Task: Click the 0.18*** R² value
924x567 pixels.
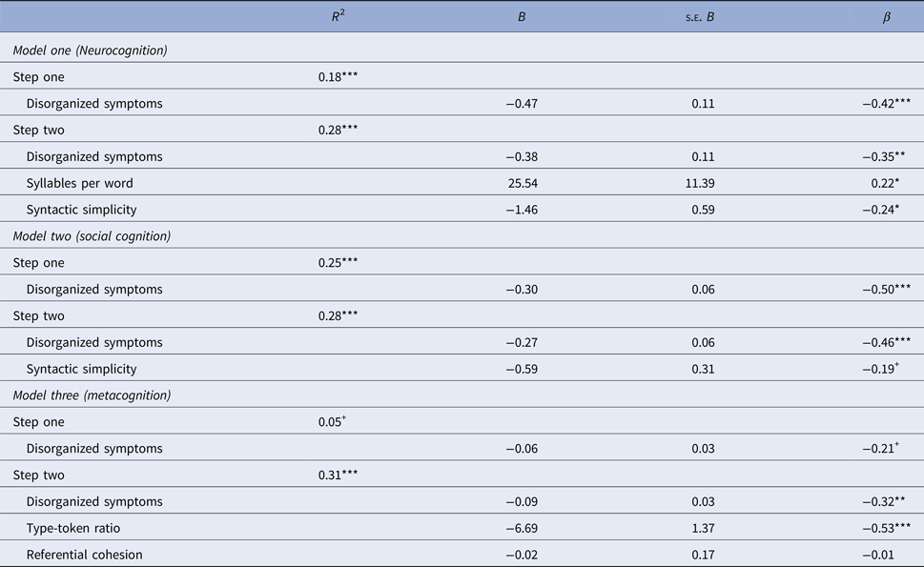Action: (338, 77)
